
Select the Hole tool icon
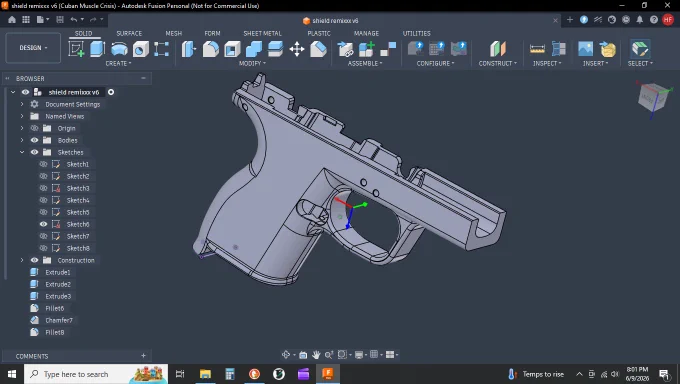(x=141, y=49)
